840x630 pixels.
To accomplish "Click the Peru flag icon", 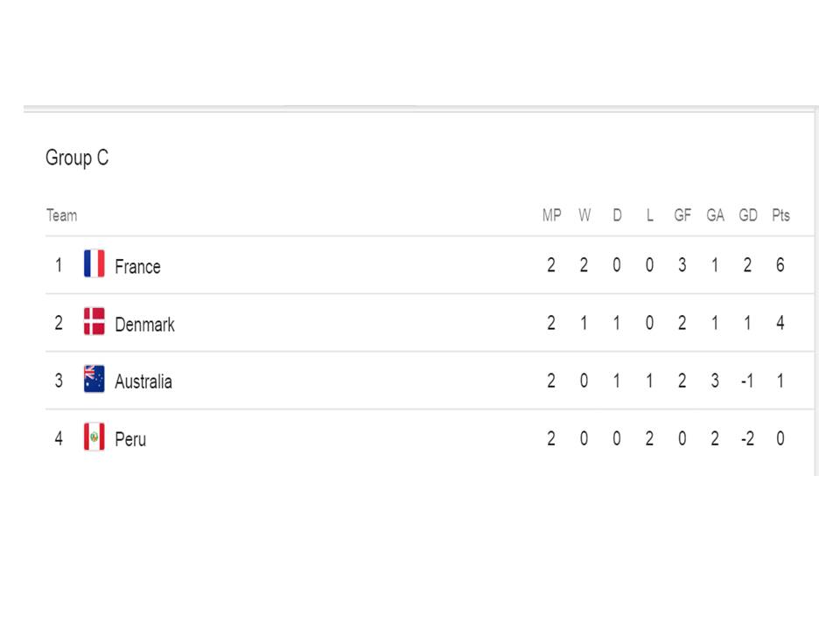I will [x=94, y=437].
